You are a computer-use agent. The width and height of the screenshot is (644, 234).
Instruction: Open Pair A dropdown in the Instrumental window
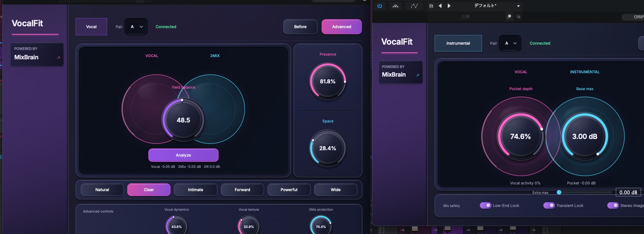510,43
